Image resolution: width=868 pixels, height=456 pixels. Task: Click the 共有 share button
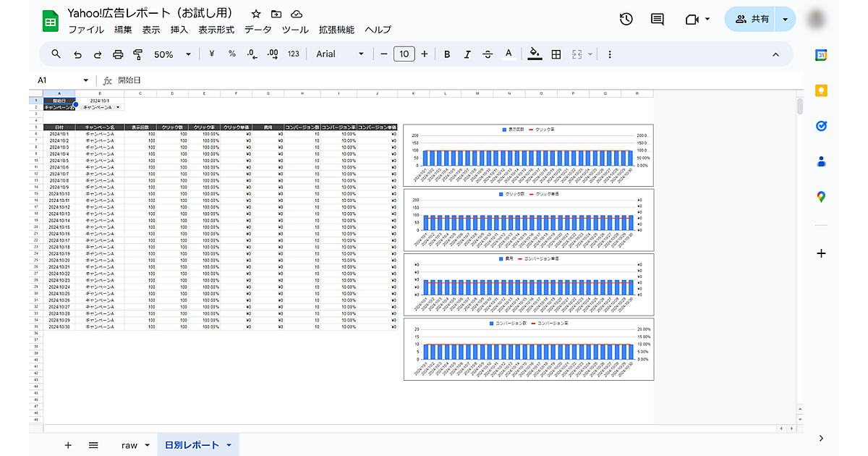tap(752, 20)
